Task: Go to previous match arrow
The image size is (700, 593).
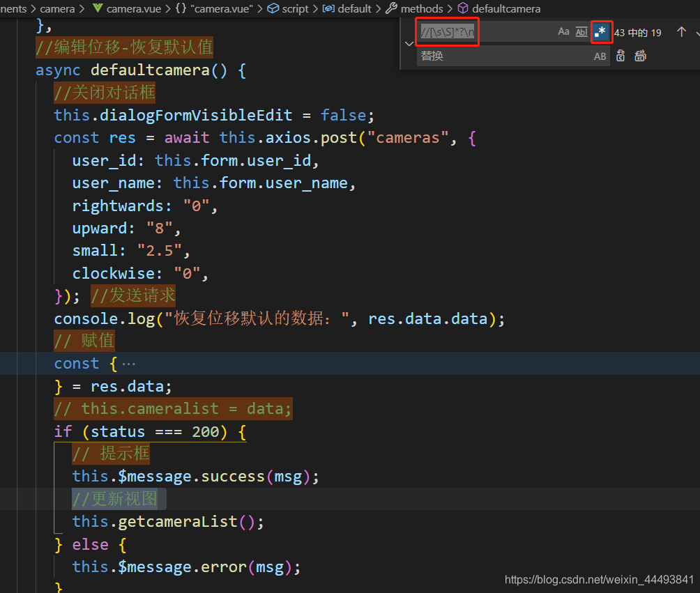Action: pyautogui.click(x=681, y=32)
